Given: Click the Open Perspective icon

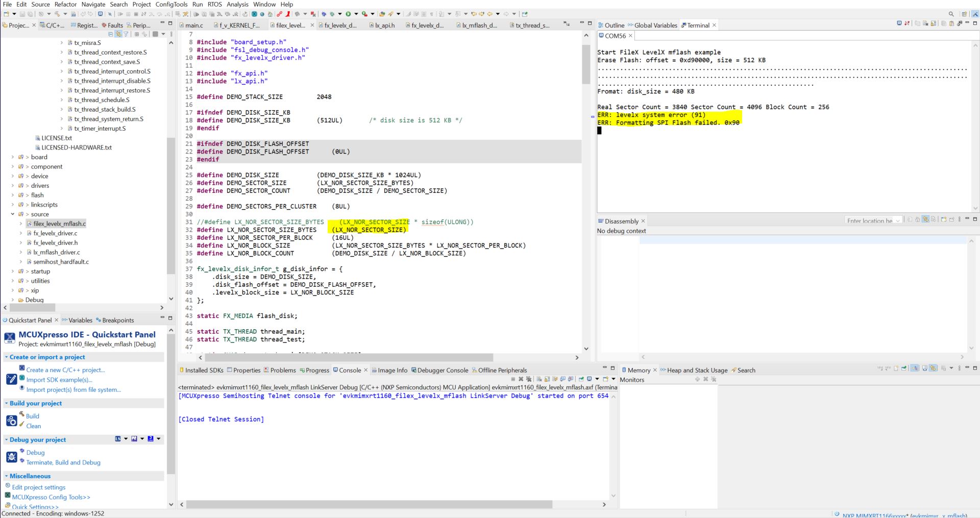Looking at the screenshot, I should pos(964,14).
